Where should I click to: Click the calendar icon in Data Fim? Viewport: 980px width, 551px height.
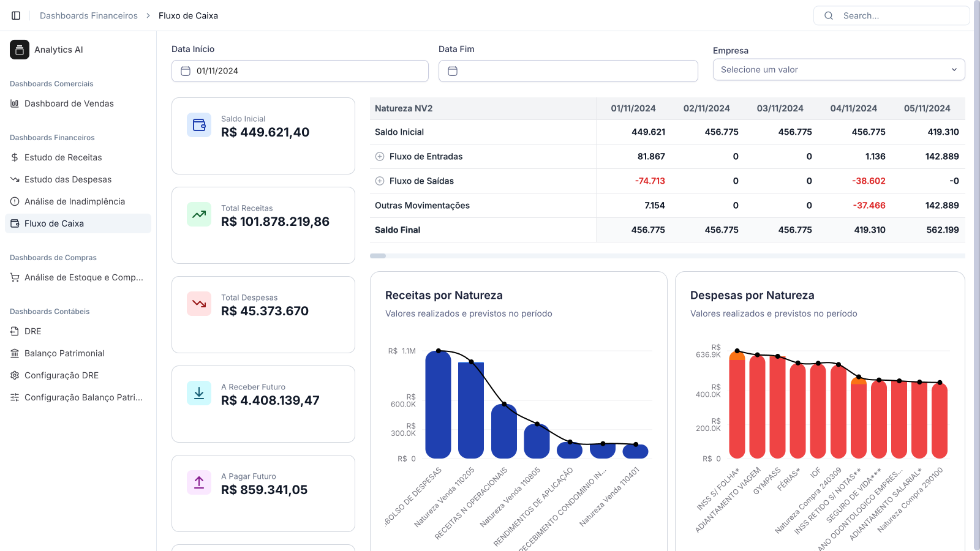coord(453,71)
